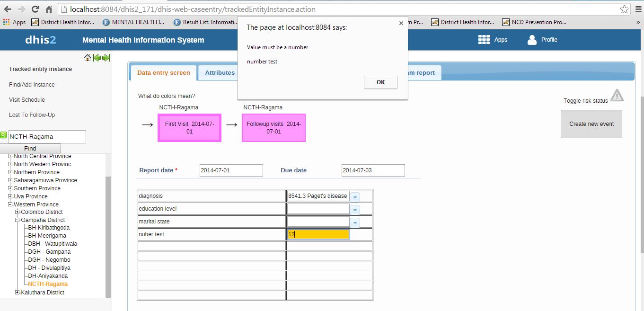The height and width of the screenshot is (311, 644).
Task: Open the marital state dropdown
Action: point(355,222)
